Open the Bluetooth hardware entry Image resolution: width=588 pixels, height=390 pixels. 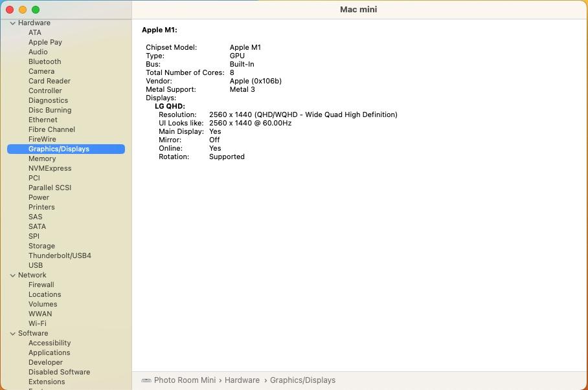coord(45,61)
